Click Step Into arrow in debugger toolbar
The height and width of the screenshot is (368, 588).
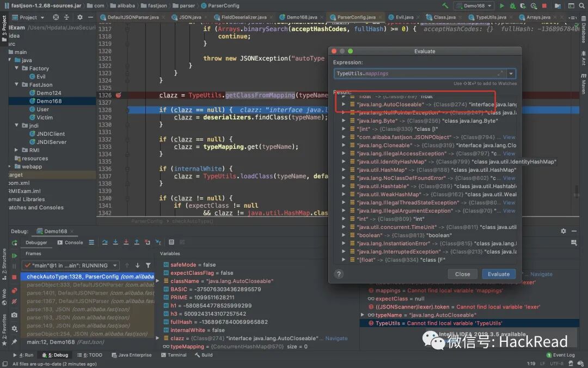coord(115,242)
